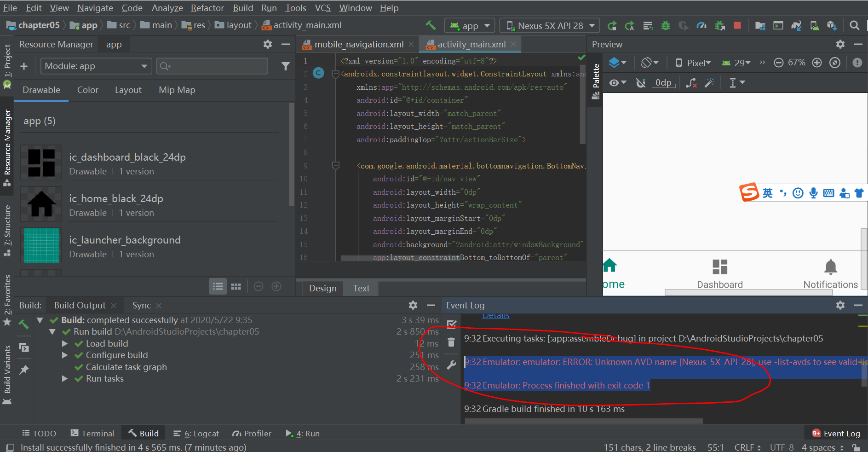Click Zoom In icon in Preview toolbar
868x452 pixels.
(817, 63)
